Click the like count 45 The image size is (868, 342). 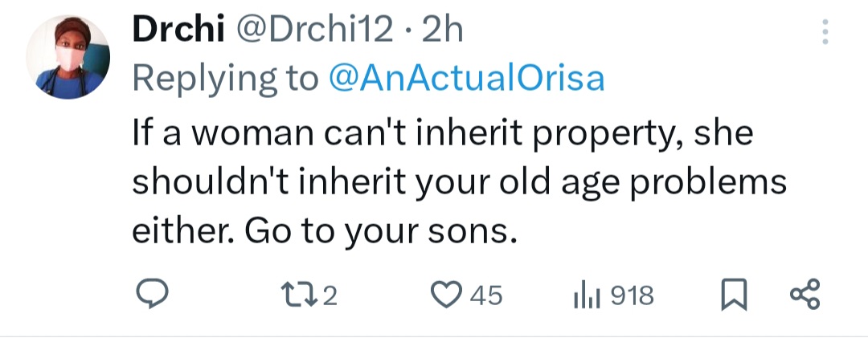[485, 297]
